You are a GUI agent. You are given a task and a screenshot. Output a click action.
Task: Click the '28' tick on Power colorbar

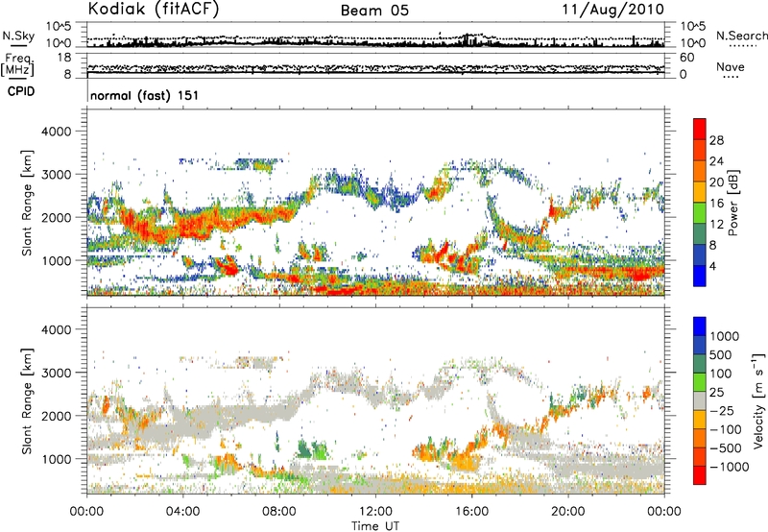tap(716, 140)
